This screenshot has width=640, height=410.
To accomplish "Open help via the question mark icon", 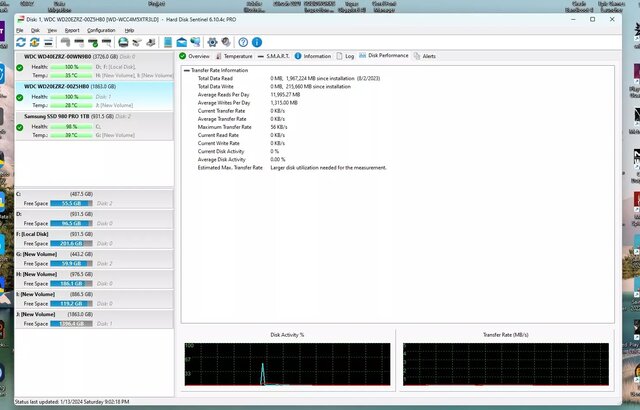I will [243, 42].
